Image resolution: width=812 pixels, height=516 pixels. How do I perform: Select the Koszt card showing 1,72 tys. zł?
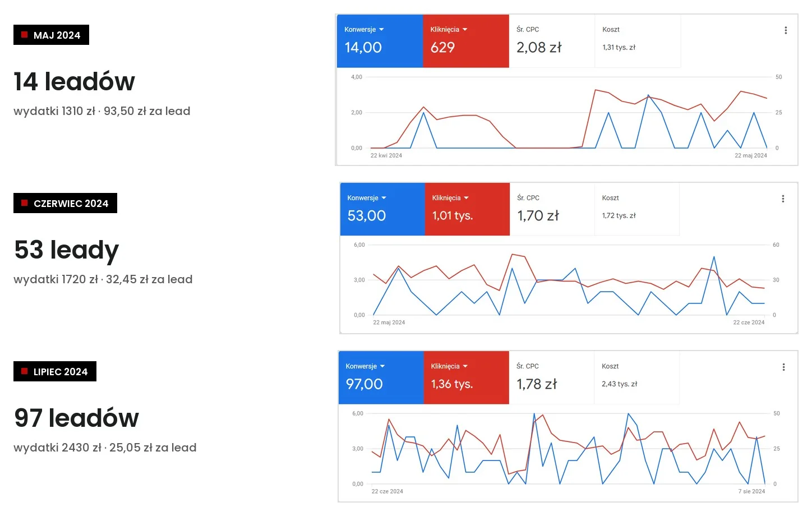(x=636, y=209)
